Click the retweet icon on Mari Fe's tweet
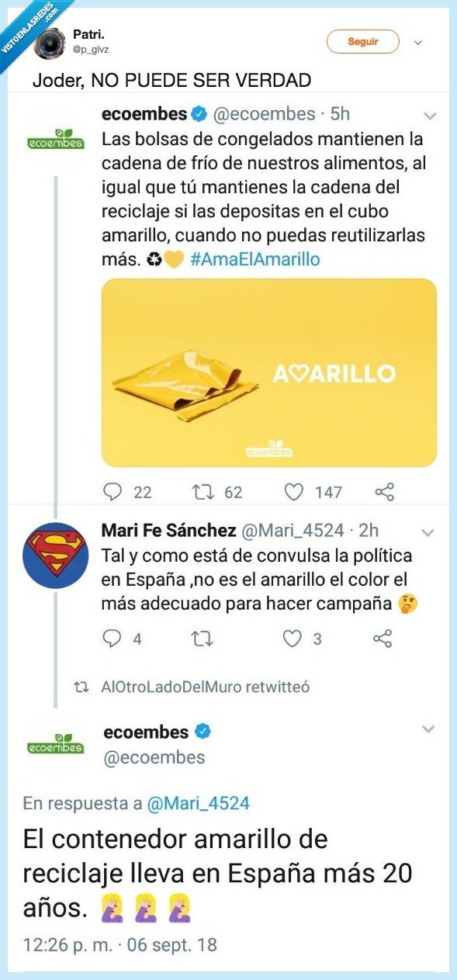 click(203, 638)
